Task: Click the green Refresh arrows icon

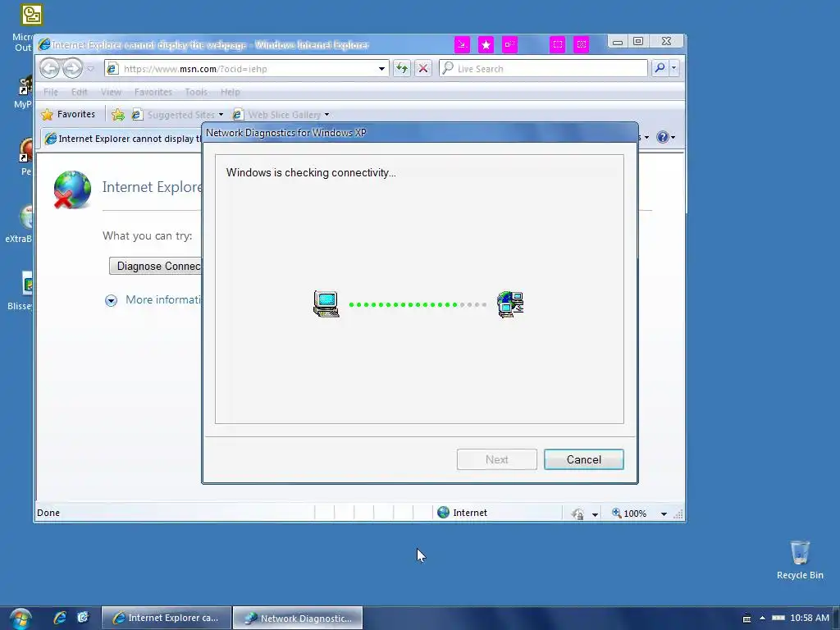Action: click(x=402, y=69)
